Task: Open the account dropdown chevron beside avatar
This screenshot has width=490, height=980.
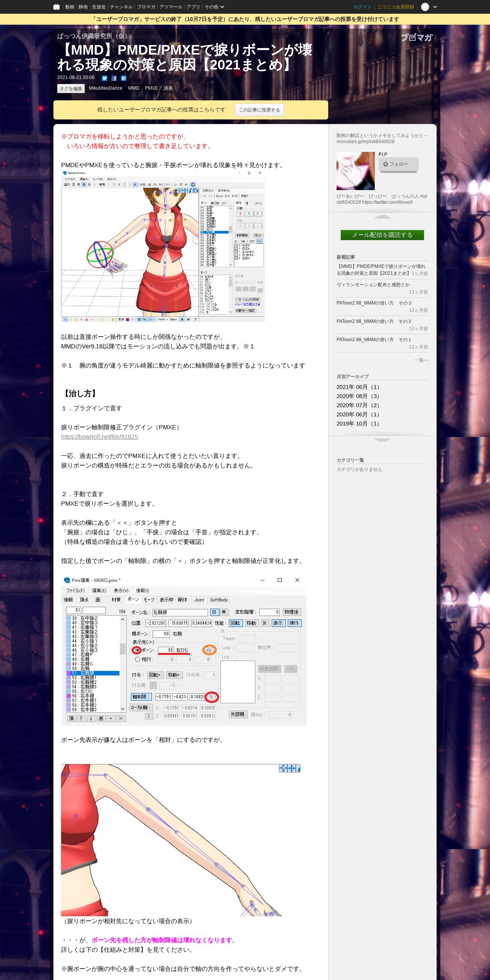Action: tap(435, 7)
